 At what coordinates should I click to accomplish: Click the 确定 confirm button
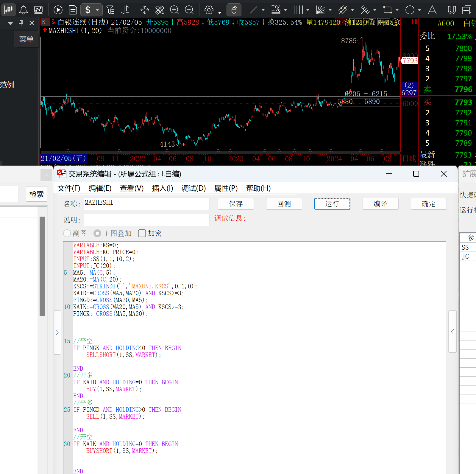click(x=429, y=204)
